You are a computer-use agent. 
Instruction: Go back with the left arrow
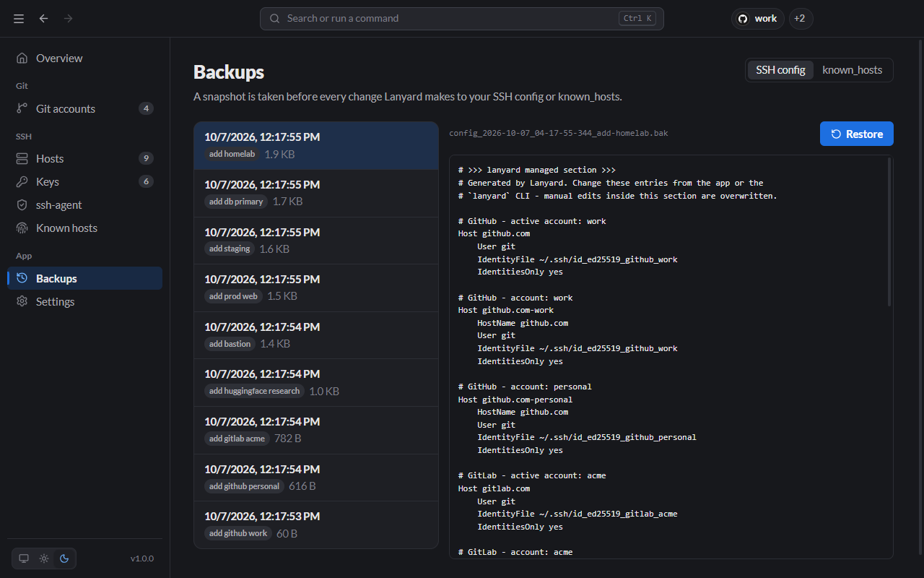44,19
